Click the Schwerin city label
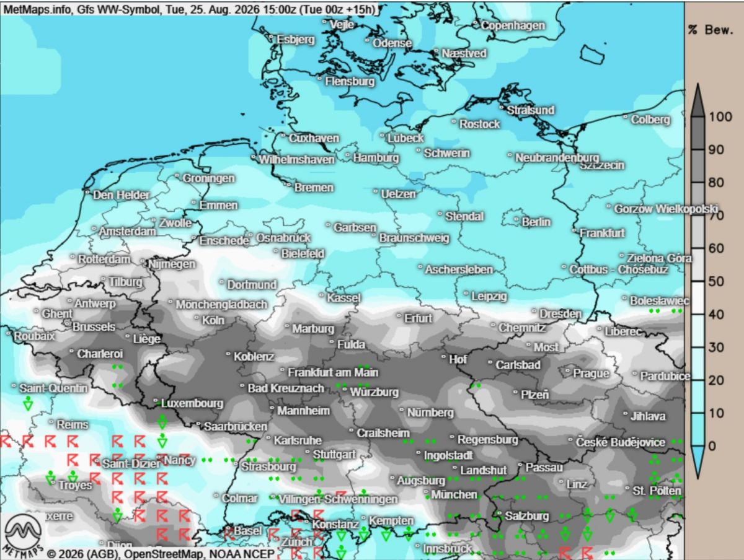This screenshot has width=744, height=560. (x=447, y=152)
